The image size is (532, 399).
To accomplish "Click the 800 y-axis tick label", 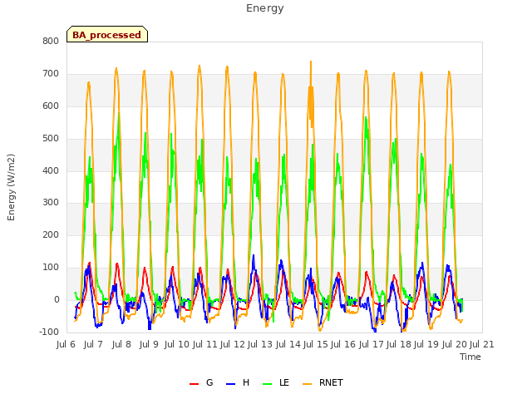I will tap(51, 42).
